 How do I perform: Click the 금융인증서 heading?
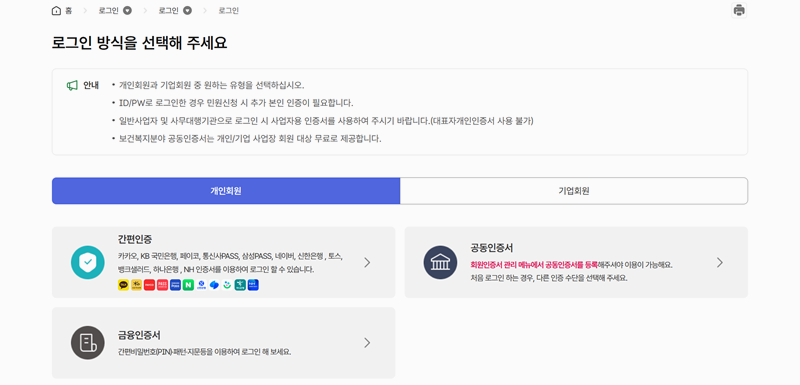click(139, 335)
